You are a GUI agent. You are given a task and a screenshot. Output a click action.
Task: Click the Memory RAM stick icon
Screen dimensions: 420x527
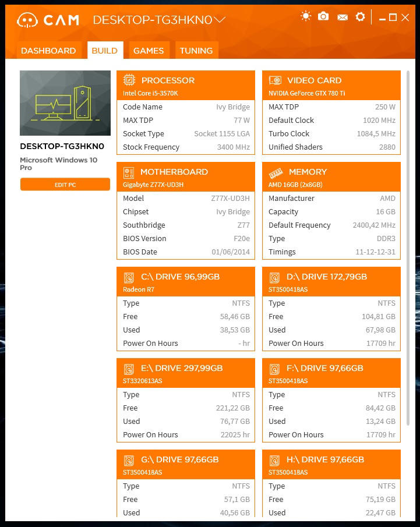coord(276,174)
